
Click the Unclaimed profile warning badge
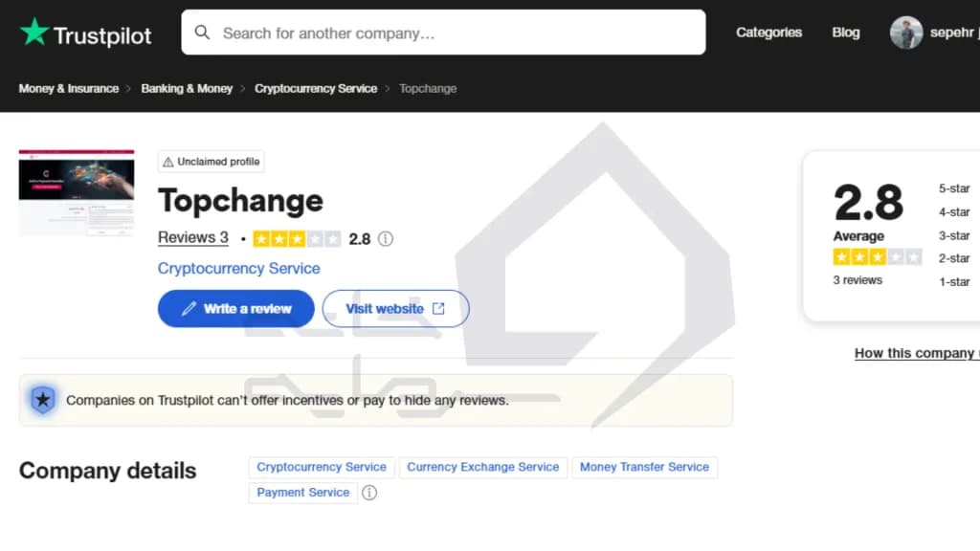[212, 162]
